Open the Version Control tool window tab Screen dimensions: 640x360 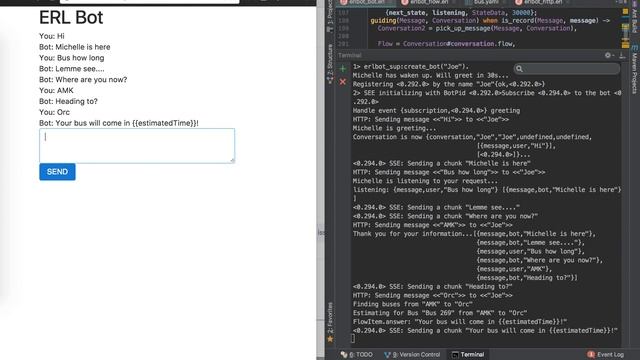pos(412,355)
